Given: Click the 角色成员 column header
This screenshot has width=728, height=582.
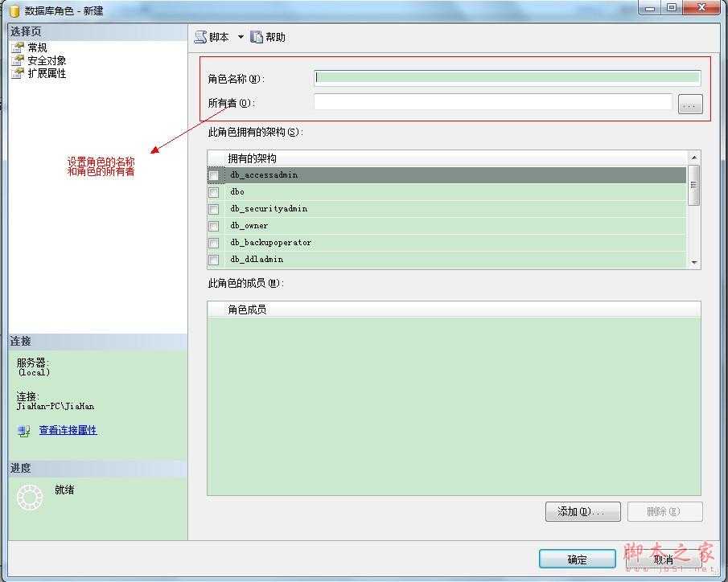Looking at the screenshot, I should (247, 309).
